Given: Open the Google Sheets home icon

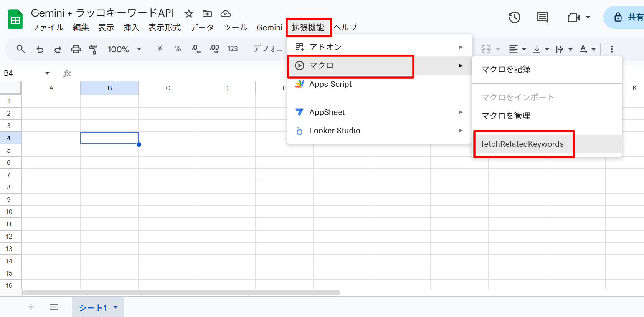Looking at the screenshot, I should click(15, 19).
